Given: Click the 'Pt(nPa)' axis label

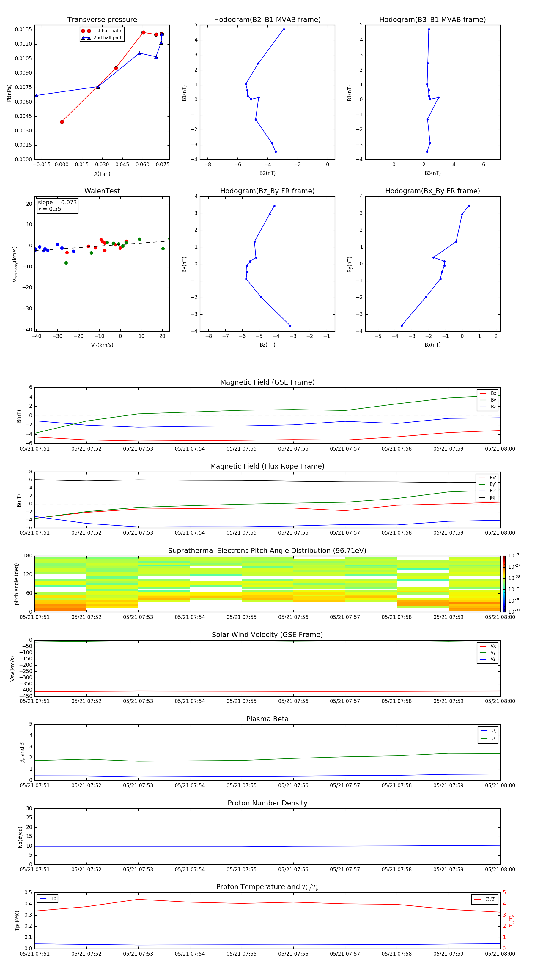Looking at the screenshot, I should (9, 93).
